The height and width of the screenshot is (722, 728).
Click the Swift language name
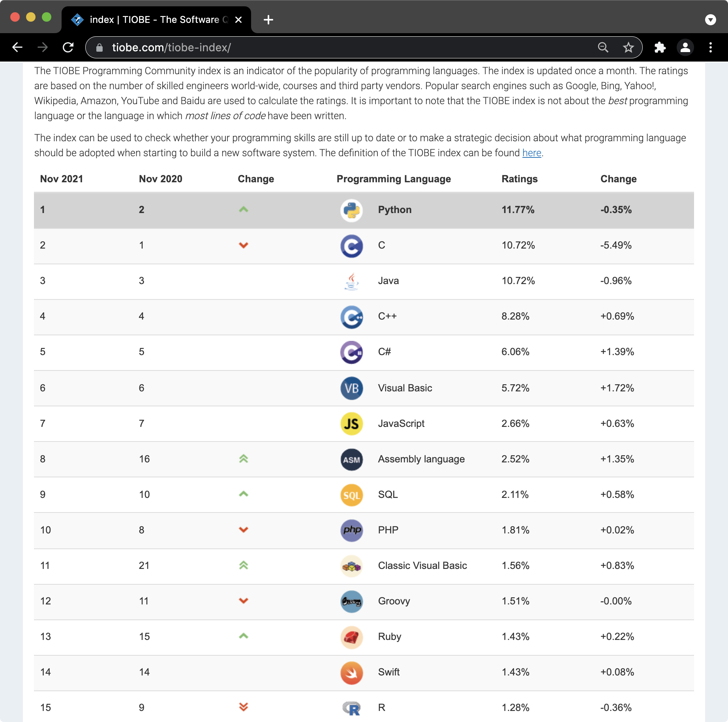[389, 672]
